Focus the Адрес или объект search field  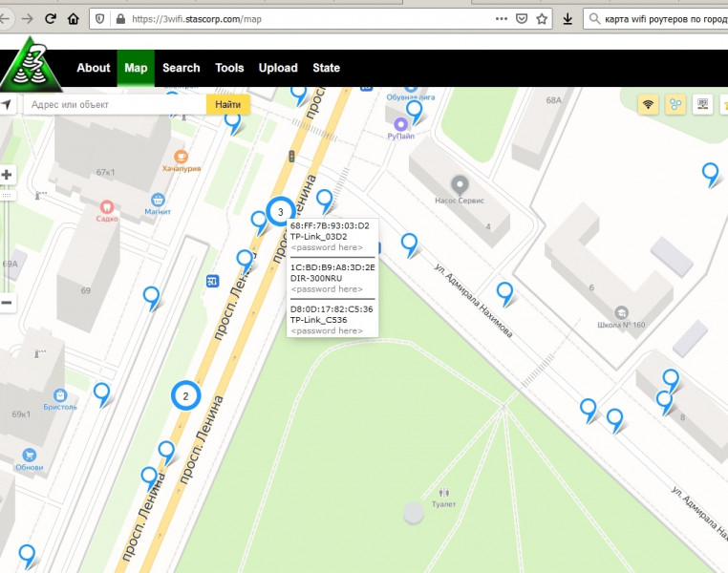[113, 104]
